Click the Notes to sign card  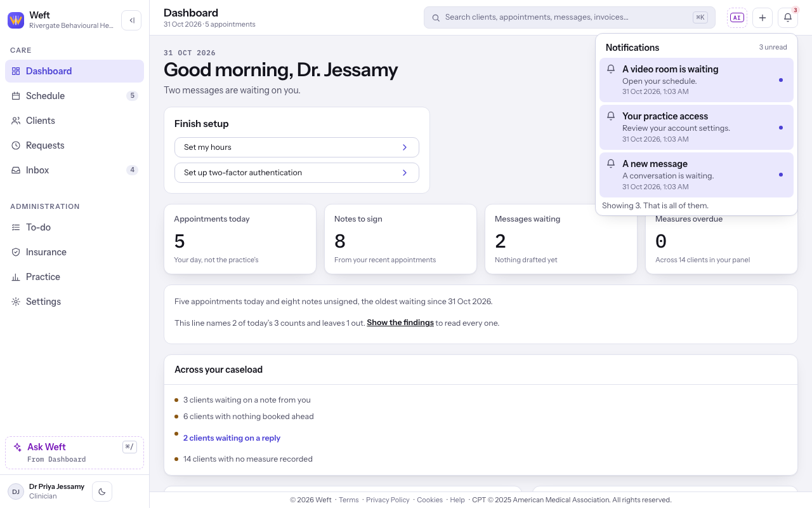tap(400, 239)
